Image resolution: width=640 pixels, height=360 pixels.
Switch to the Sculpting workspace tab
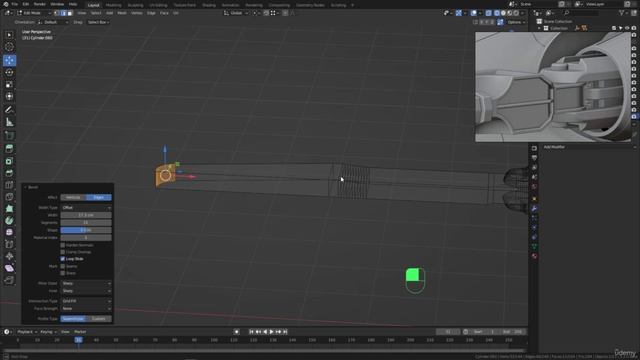[136, 5]
